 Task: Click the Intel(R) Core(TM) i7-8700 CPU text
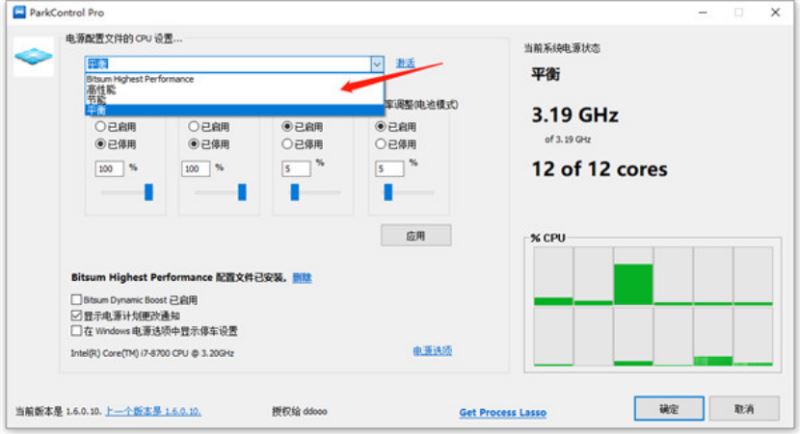point(153,353)
